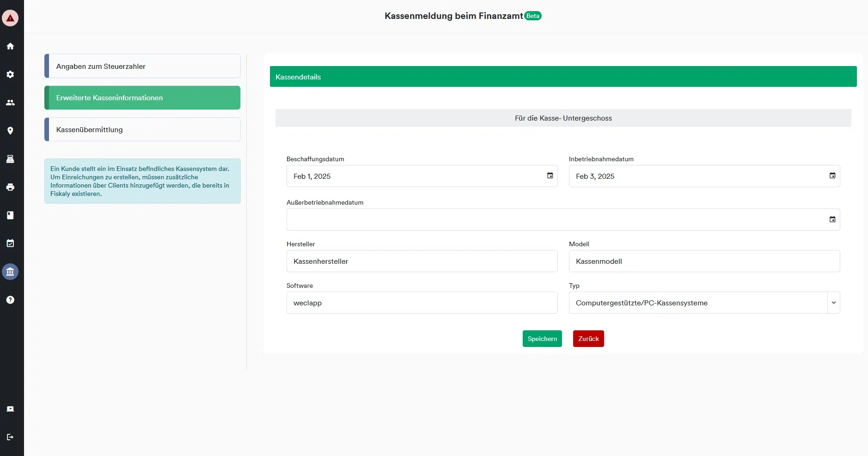The width and height of the screenshot is (868, 456).
Task: Open the cash register sidebar icon
Action: (10, 159)
